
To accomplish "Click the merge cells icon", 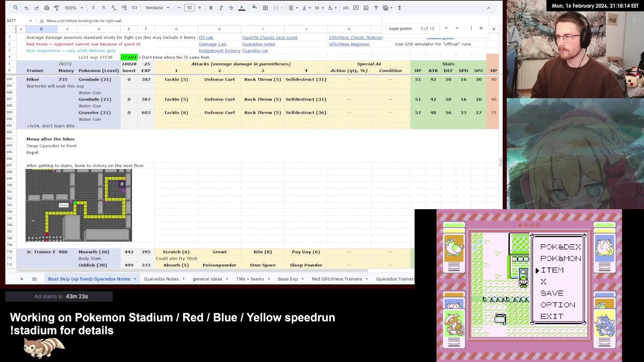I will [x=275, y=8].
